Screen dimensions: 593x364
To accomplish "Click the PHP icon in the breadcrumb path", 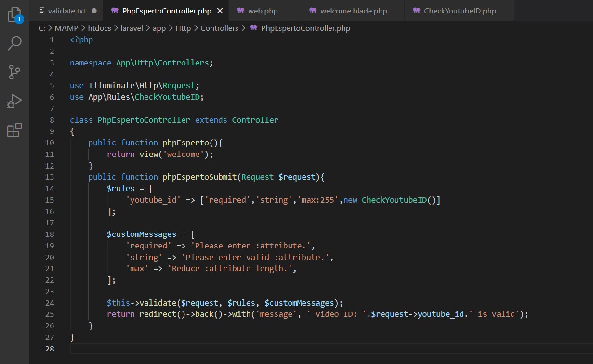I will tap(254, 28).
